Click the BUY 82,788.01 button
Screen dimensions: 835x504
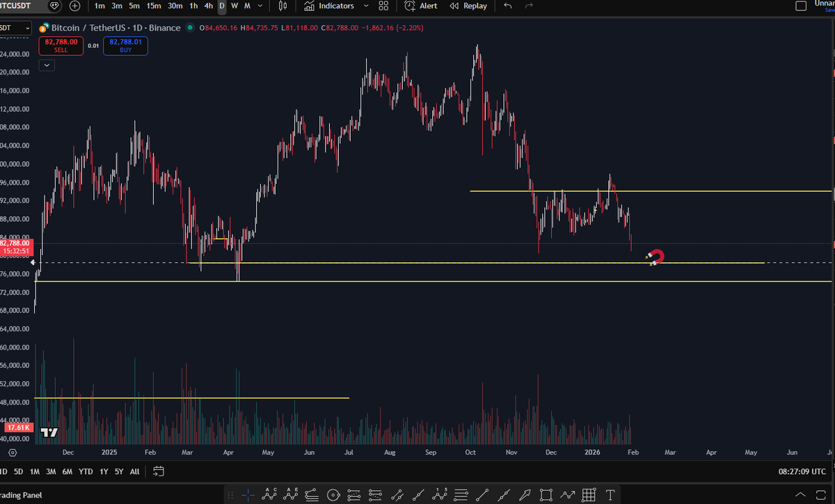(125, 47)
